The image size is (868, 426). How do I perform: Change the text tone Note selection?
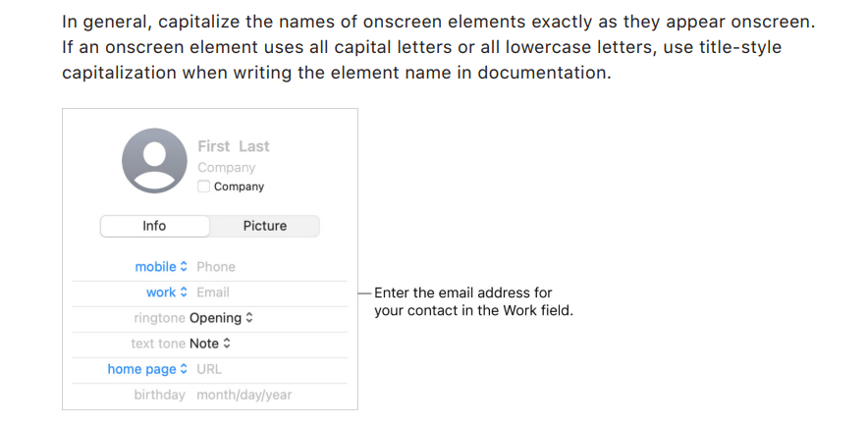tap(210, 344)
